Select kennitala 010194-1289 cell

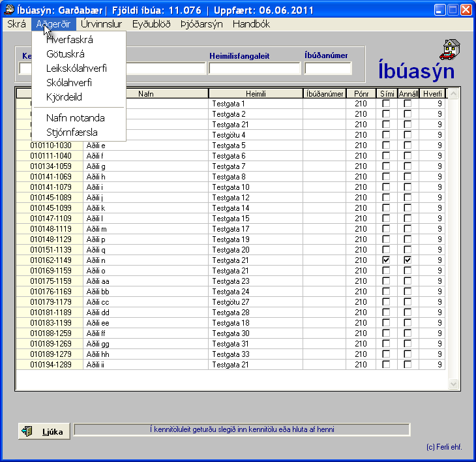pyautogui.click(x=50, y=365)
